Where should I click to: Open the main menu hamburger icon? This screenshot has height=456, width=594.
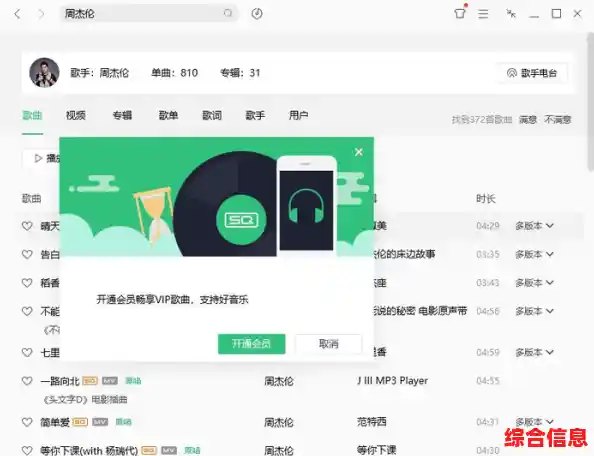tap(483, 14)
